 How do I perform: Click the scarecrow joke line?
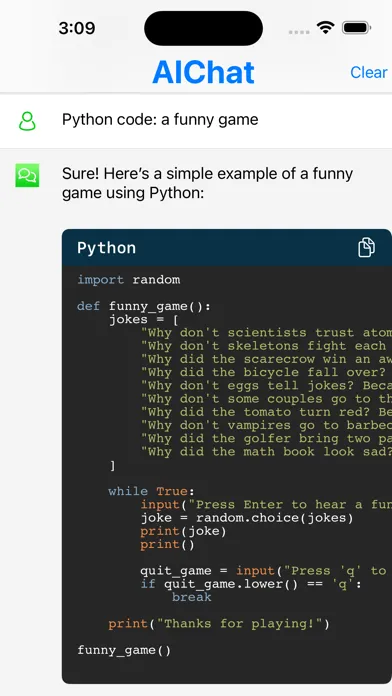tap(266, 359)
